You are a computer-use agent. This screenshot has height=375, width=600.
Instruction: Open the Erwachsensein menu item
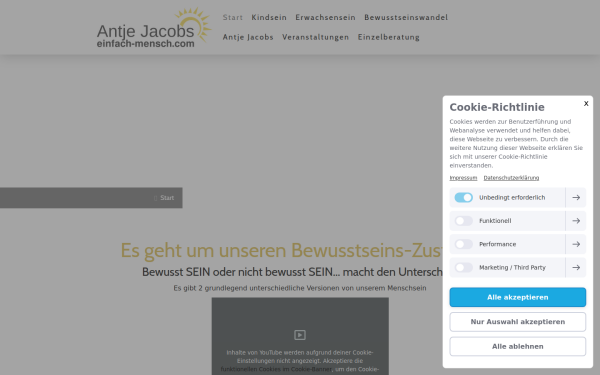coord(325,18)
